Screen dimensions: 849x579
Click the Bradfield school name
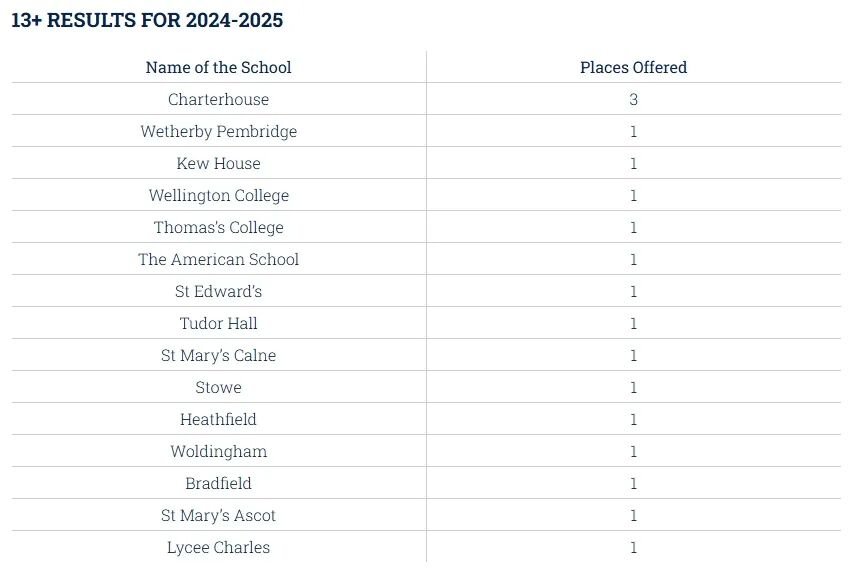click(x=218, y=483)
